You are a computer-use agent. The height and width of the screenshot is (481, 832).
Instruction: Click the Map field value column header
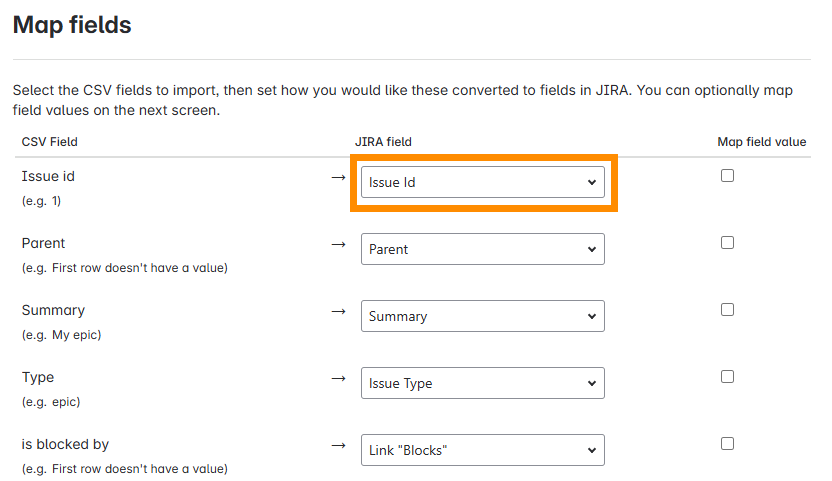click(x=761, y=142)
